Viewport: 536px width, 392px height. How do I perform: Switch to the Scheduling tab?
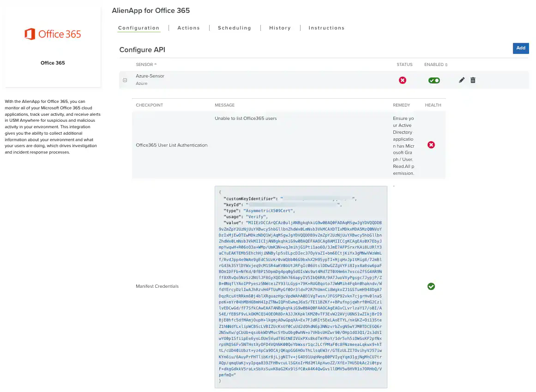pos(234,28)
